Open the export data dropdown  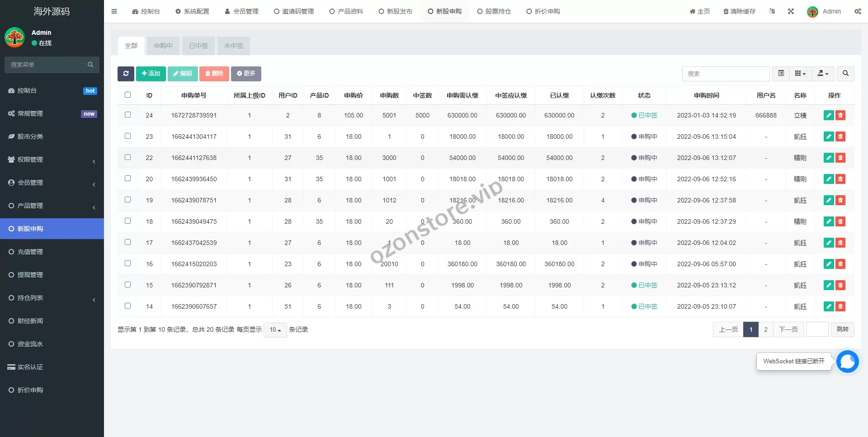(823, 74)
